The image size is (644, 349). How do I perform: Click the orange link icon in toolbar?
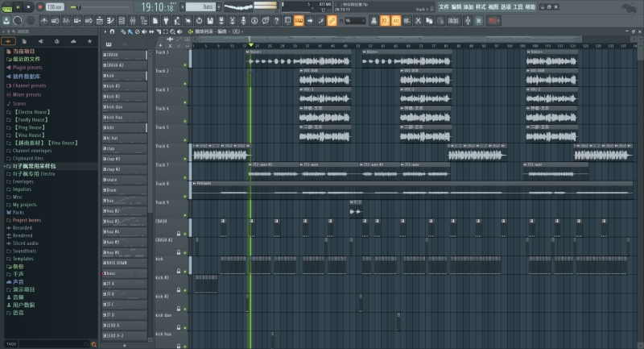332,20
